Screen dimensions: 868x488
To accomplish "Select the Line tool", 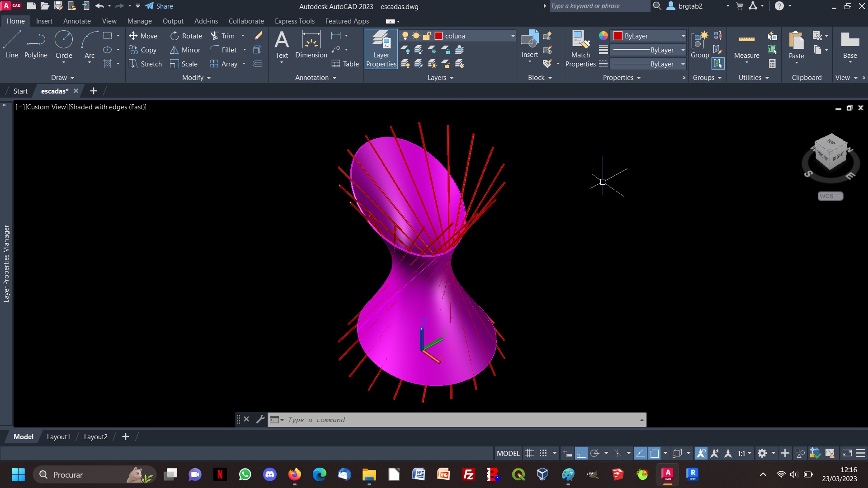I will [12, 45].
